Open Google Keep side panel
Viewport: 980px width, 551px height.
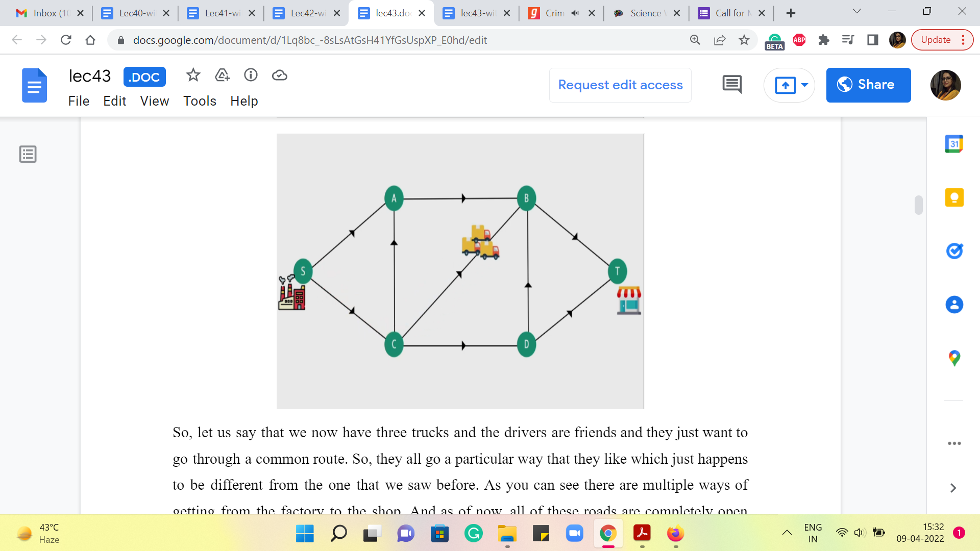click(x=954, y=197)
